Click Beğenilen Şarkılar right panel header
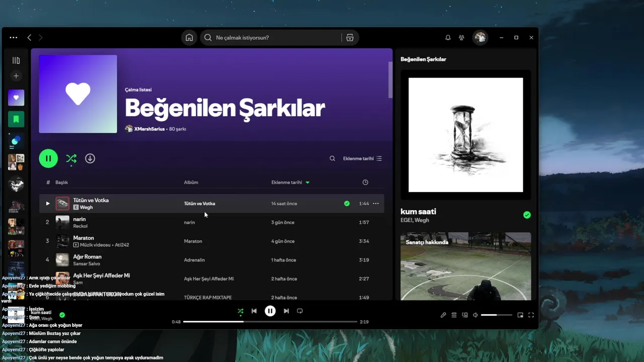644x362 pixels. pos(423,59)
